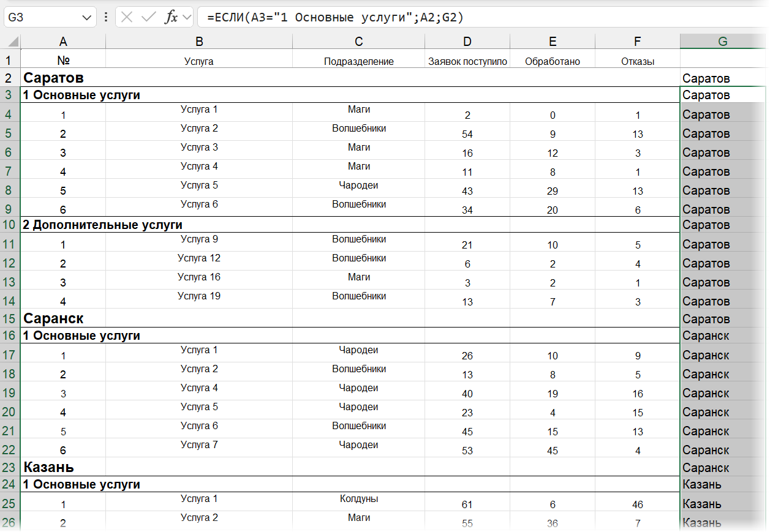
Task: Expand the chevron next to fx
Action: 187,17
